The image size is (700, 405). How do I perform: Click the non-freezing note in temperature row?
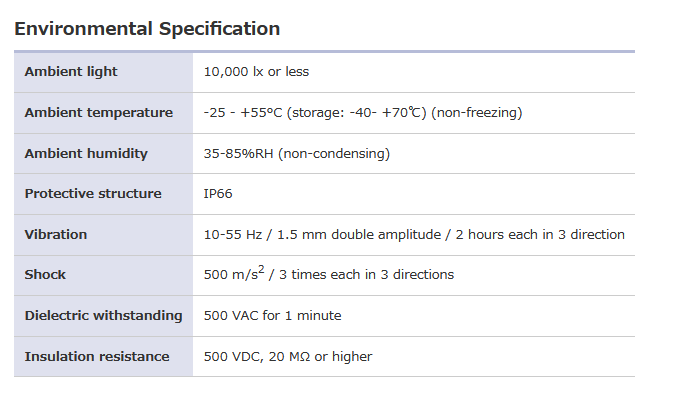tap(476, 113)
